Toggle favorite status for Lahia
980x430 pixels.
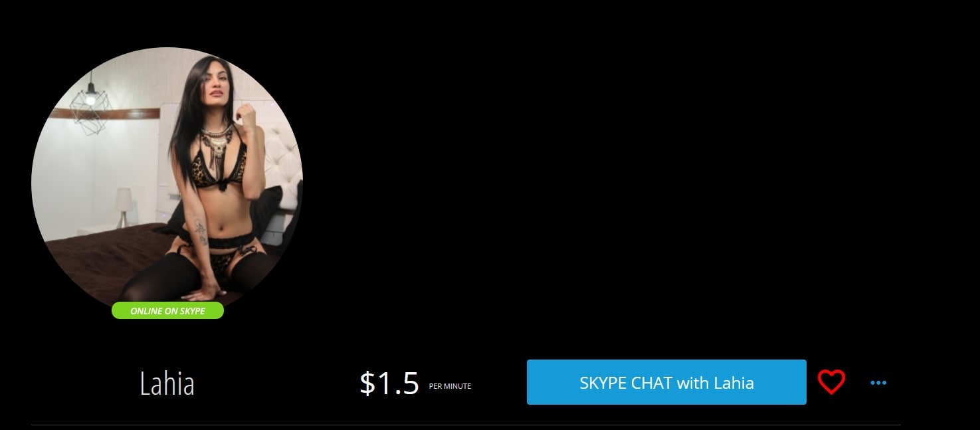click(x=831, y=382)
